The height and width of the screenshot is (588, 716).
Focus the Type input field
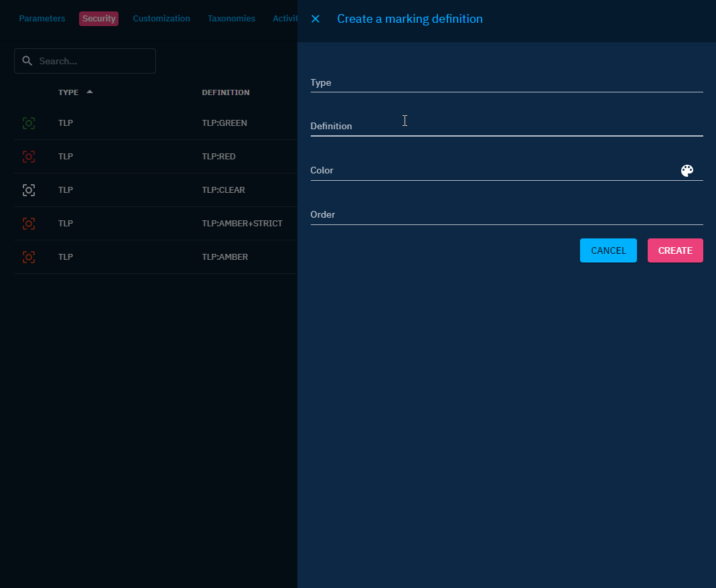point(506,83)
